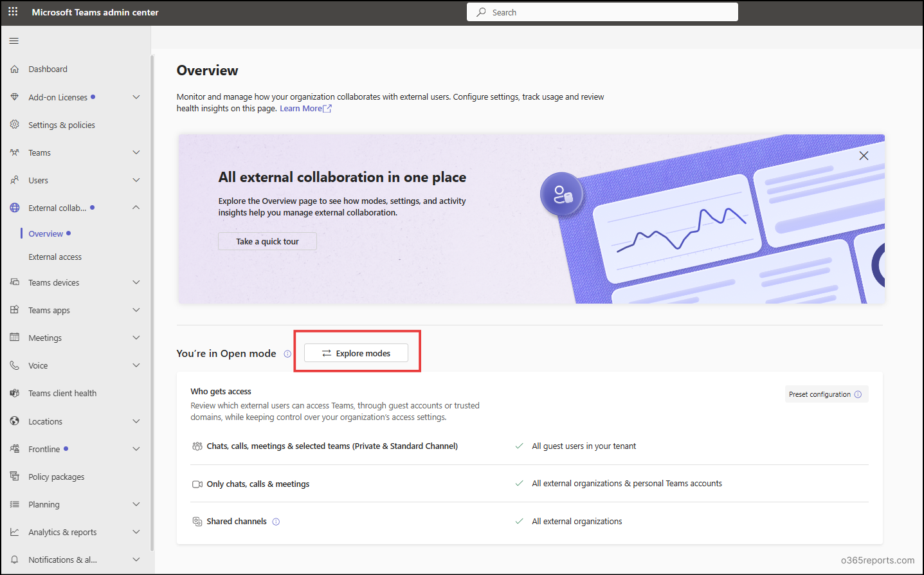
Task: Open the Dashboard page
Action: [x=48, y=69]
